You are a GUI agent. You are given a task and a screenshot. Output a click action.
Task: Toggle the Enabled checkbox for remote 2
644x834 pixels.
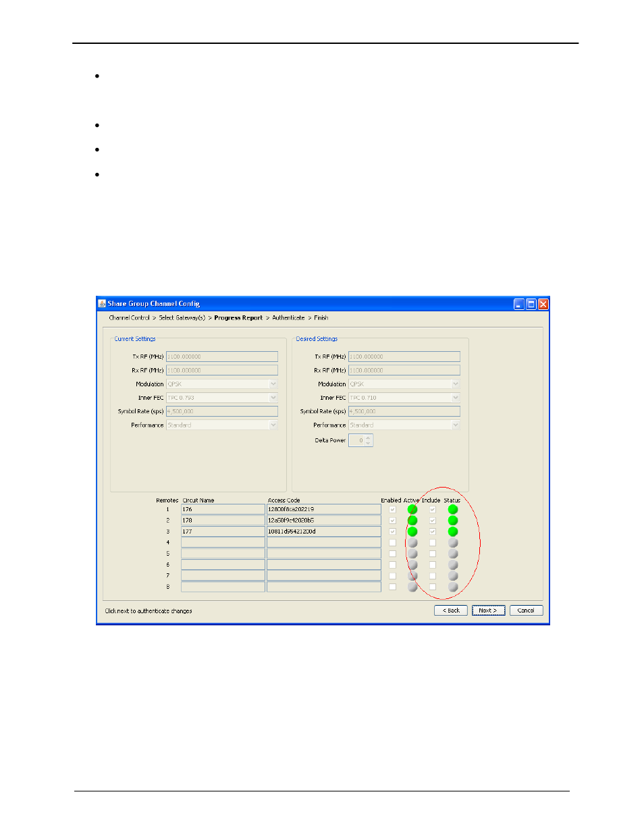[x=392, y=521]
